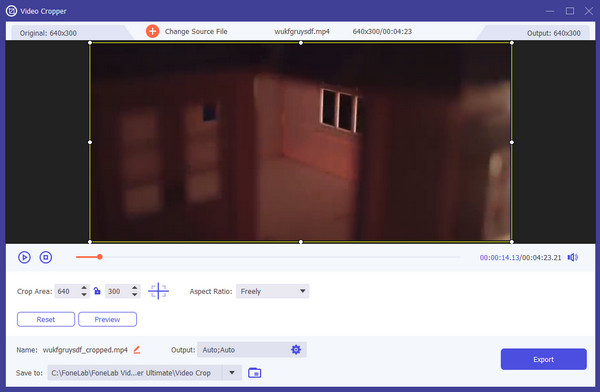Screen dimensions: 600x392
Task: Center the crop area with crosshair icon
Action: [158, 291]
